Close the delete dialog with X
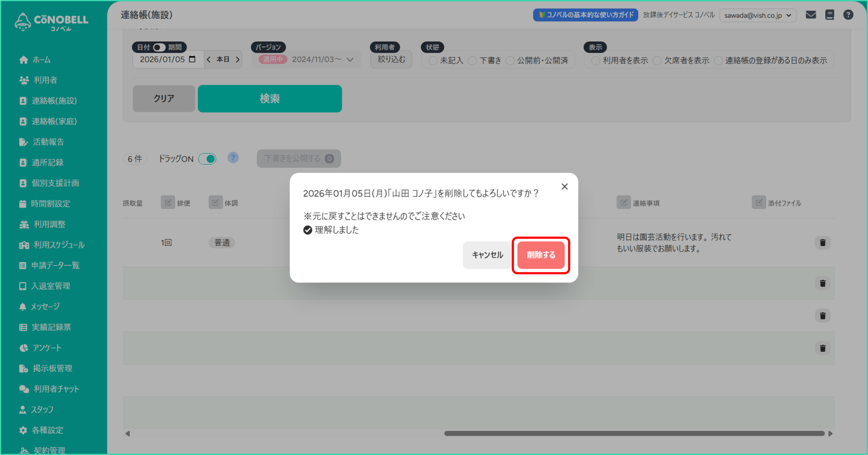868x455 pixels. click(x=564, y=187)
